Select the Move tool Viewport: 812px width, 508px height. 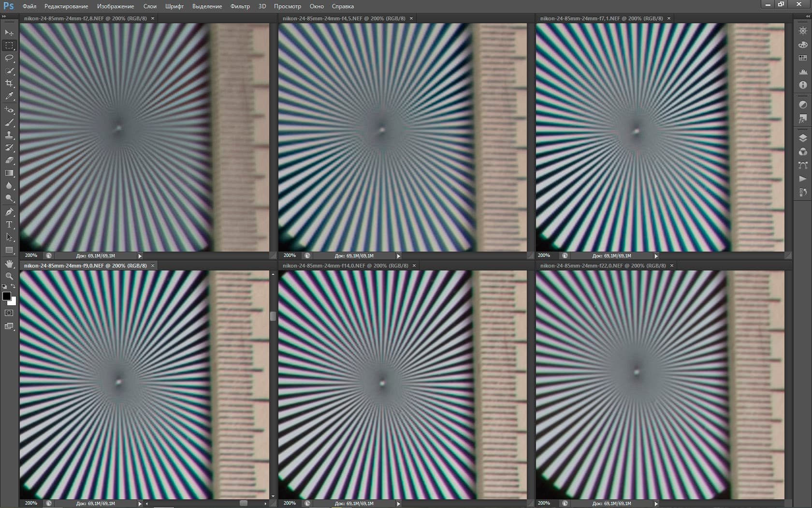9,32
